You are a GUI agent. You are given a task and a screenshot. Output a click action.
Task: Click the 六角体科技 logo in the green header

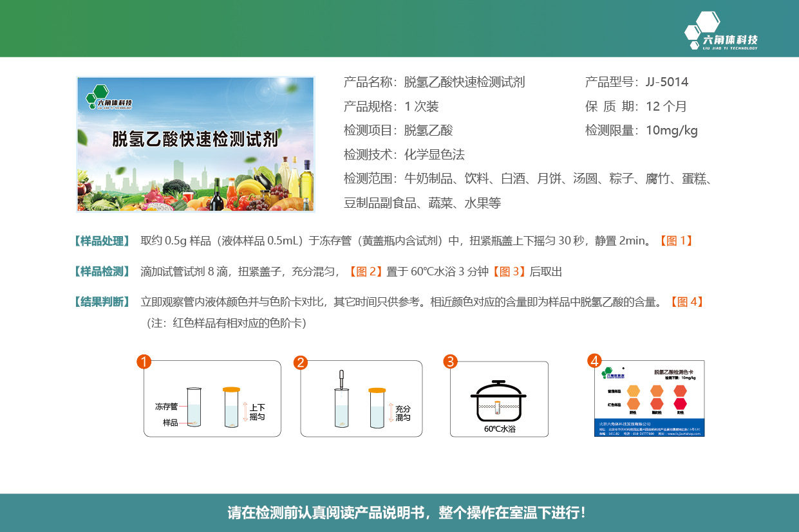point(721,31)
